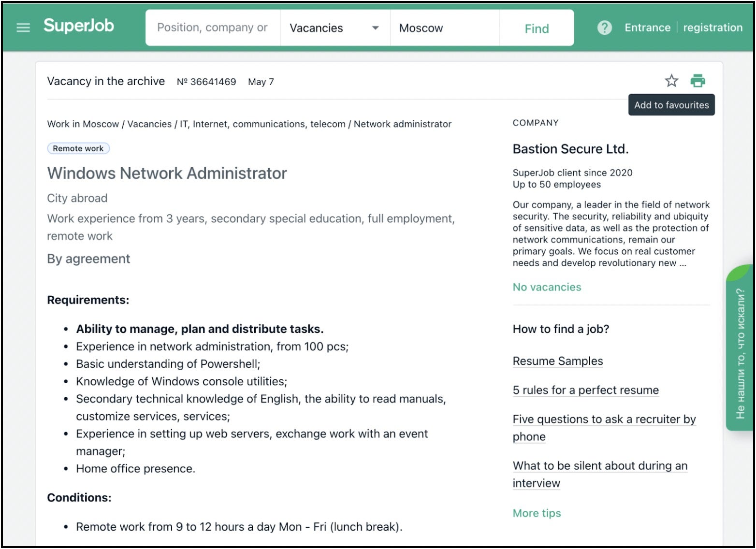Viewport: 756px width, 549px height.
Task: Open IT, Internet, communications, telecom breadcrumb
Action: click(262, 124)
